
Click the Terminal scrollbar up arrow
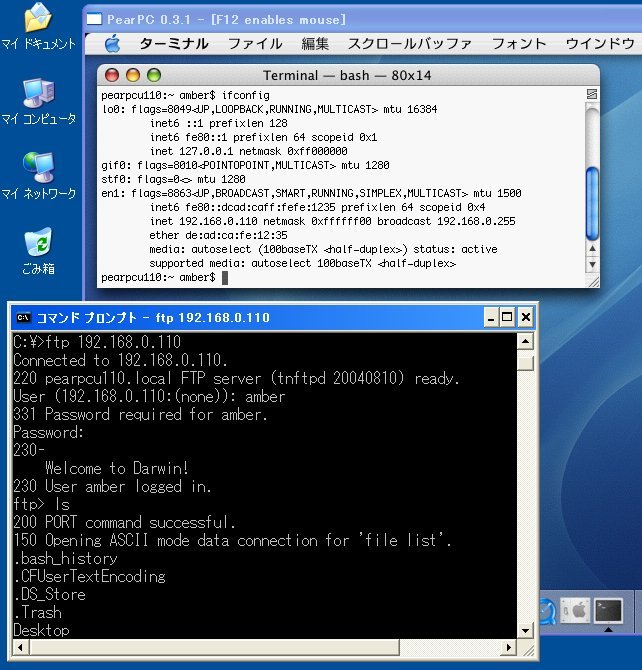point(592,249)
